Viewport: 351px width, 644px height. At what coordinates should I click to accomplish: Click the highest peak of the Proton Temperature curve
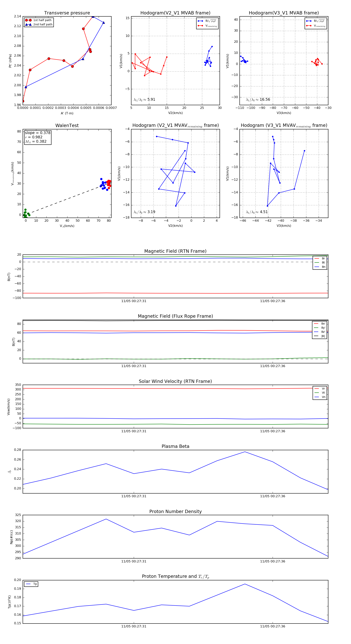[245, 584]
